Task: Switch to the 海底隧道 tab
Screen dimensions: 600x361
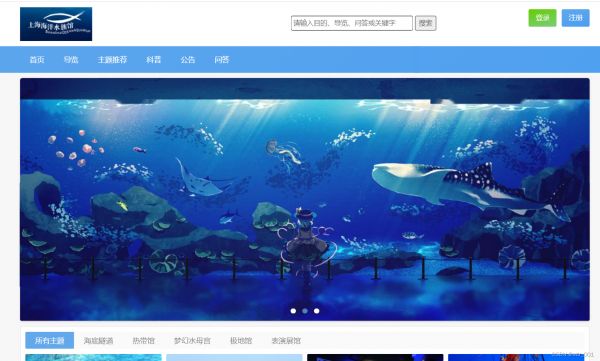Action: point(99,340)
